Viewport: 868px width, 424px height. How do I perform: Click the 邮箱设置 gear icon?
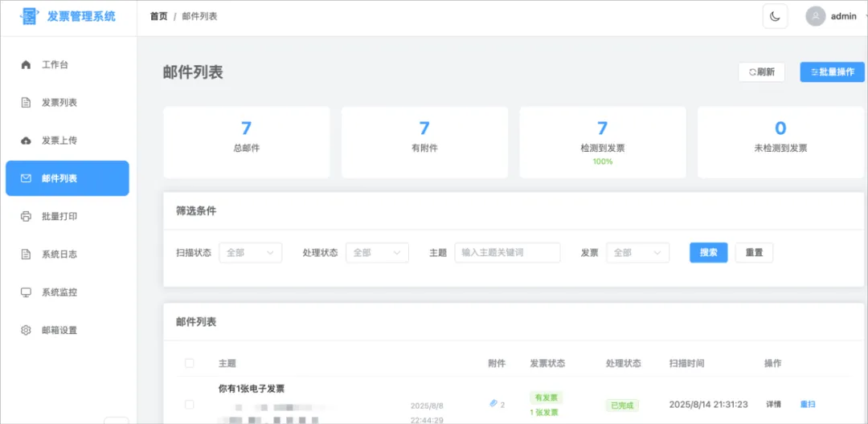pyautogui.click(x=26, y=331)
